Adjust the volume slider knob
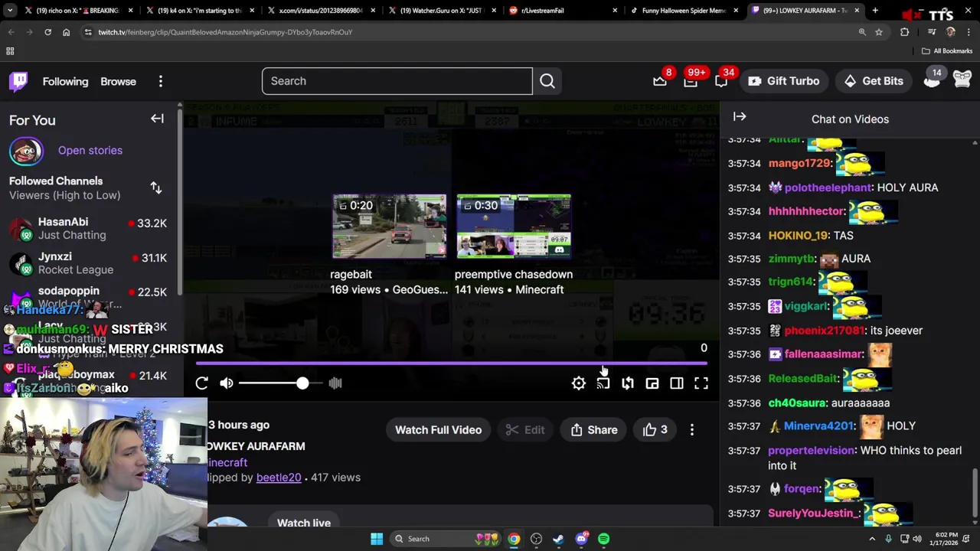The width and height of the screenshot is (980, 551). click(302, 383)
